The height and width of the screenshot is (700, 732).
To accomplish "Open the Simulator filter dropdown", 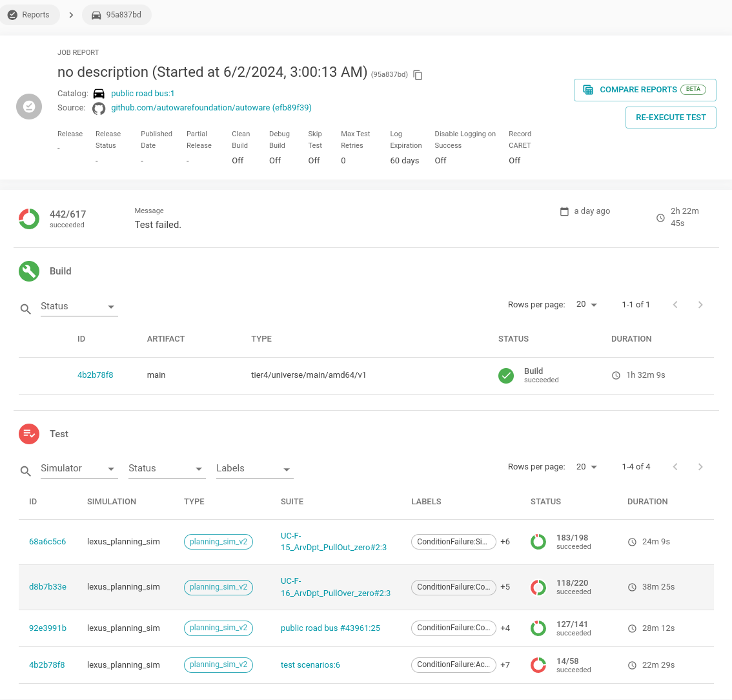I will pyautogui.click(x=78, y=469).
